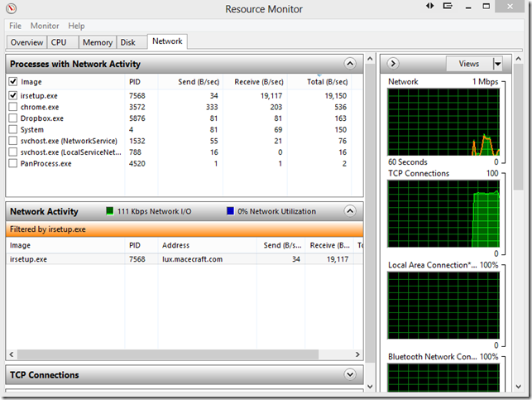Click the left-right arrows icon in the title bar
Viewport: 532px width, 400px height.
coord(430,6)
